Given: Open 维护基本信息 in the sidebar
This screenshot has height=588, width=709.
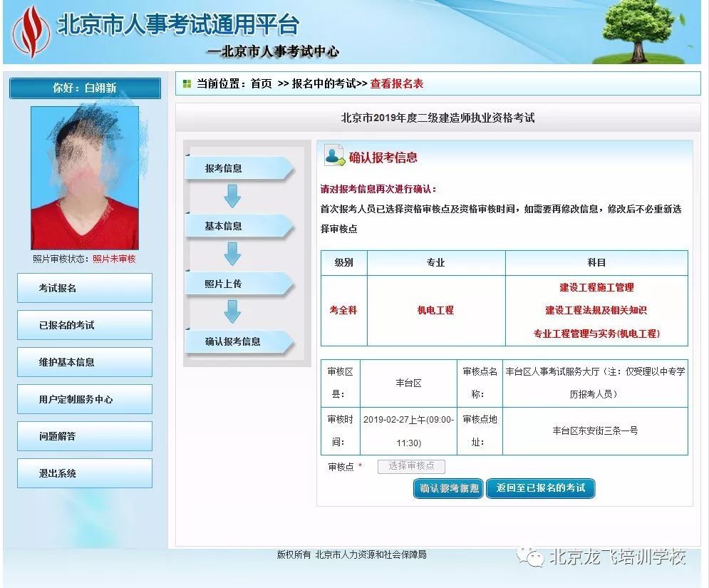Looking at the screenshot, I should [x=85, y=362].
